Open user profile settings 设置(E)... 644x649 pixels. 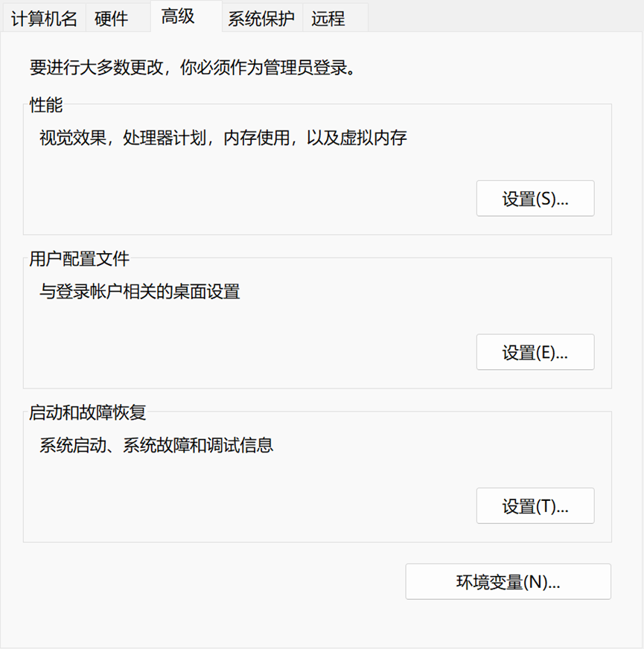tap(535, 352)
